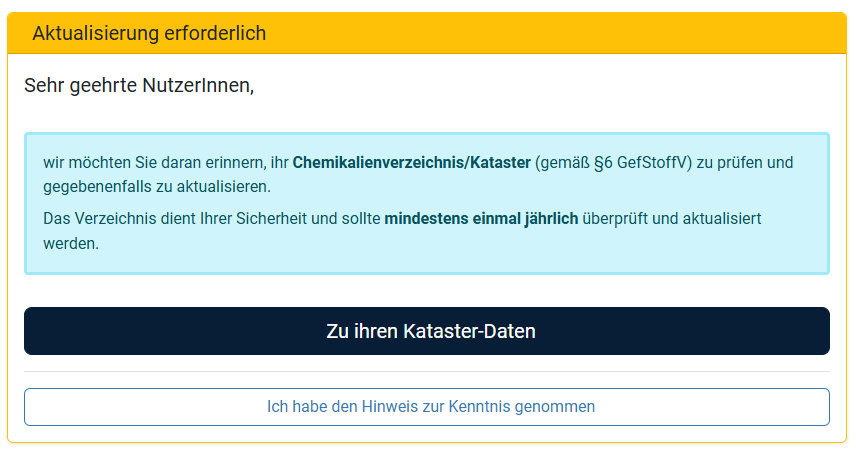The height and width of the screenshot is (450, 856).
Task: Click the word 'NutzerInnen' in the greeting
Action: point(196,86)
